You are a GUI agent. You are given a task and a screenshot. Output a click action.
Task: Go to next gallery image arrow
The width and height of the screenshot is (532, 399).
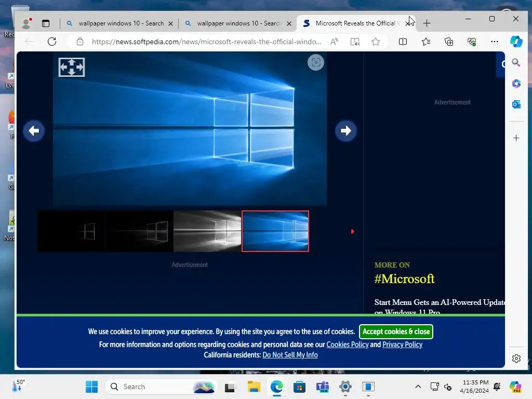[345, 130]
